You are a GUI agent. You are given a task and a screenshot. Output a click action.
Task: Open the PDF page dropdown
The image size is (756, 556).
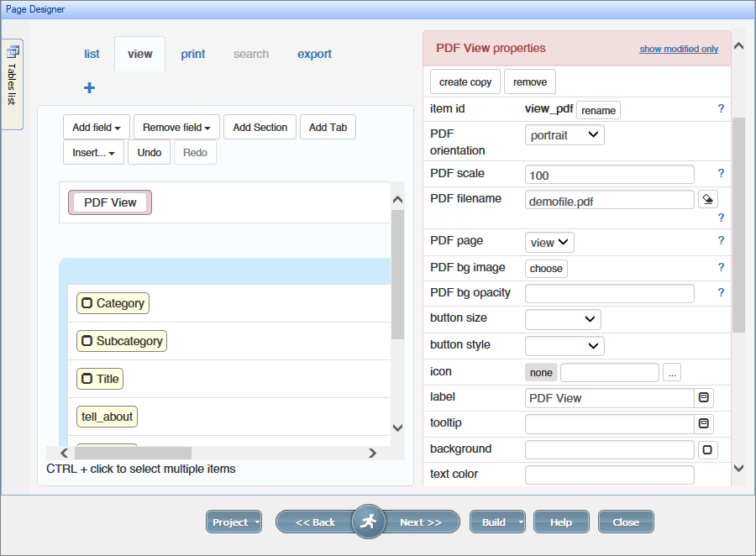[549, 241]
